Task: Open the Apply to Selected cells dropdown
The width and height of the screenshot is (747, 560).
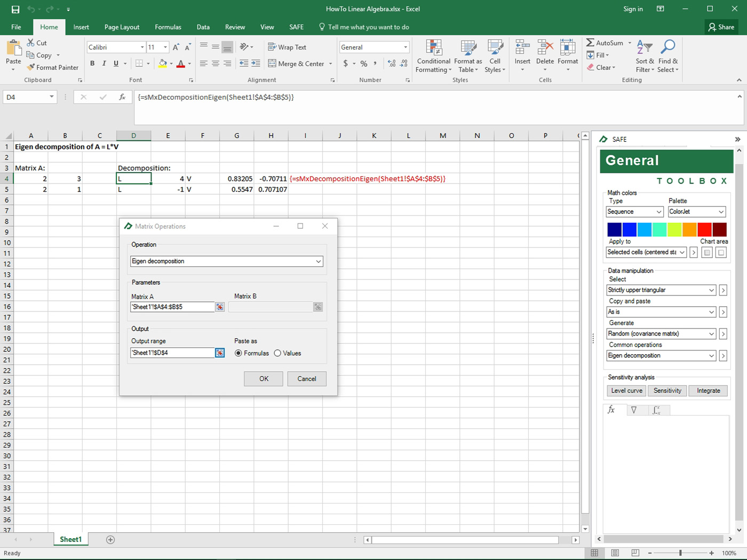Action: click(x=647, y=252)
